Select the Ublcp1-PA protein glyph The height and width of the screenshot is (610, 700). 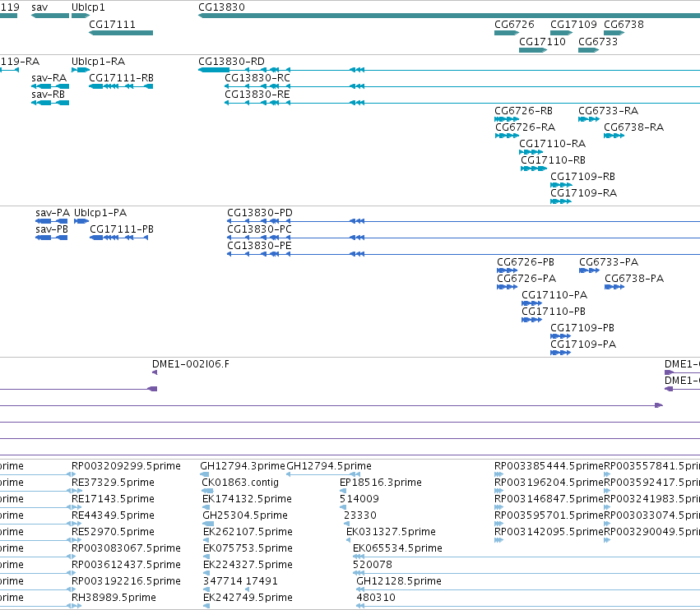point(81,221)
